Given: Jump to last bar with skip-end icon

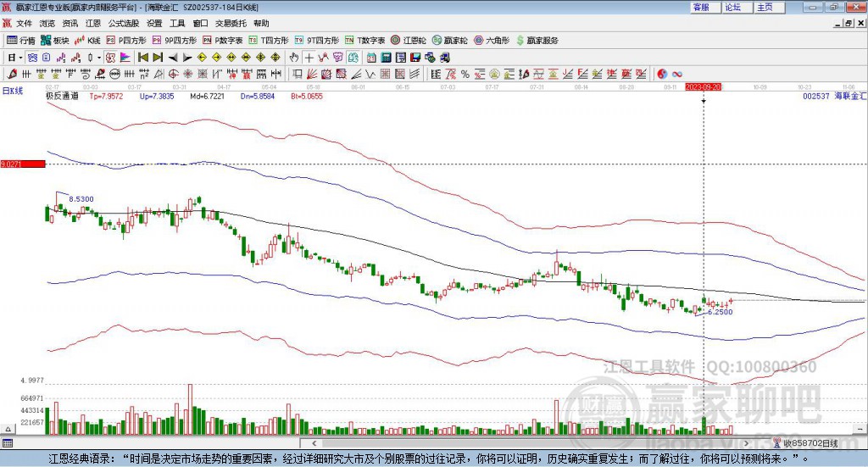Looking at the screenshot, I should 158,58.
